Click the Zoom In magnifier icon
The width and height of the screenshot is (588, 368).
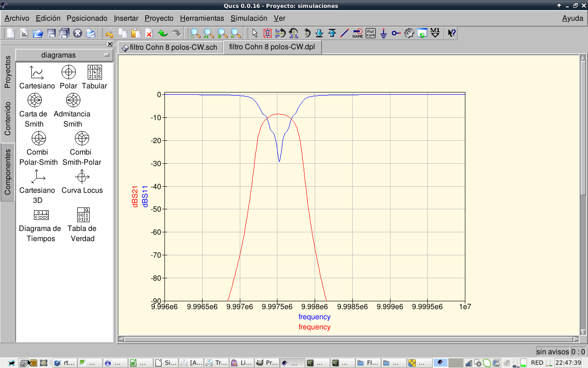(x=222, y=33)
